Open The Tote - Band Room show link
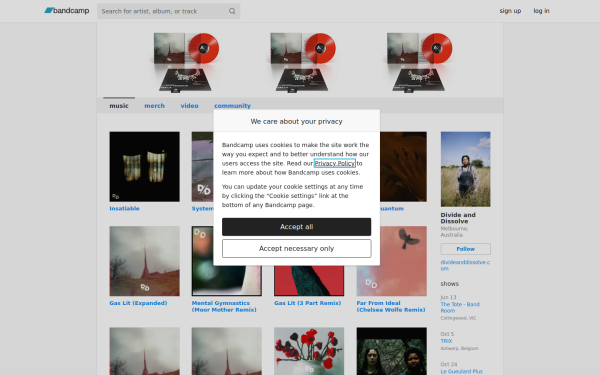The height and width of the screenshot is (375, 600). tap(460, 307)
